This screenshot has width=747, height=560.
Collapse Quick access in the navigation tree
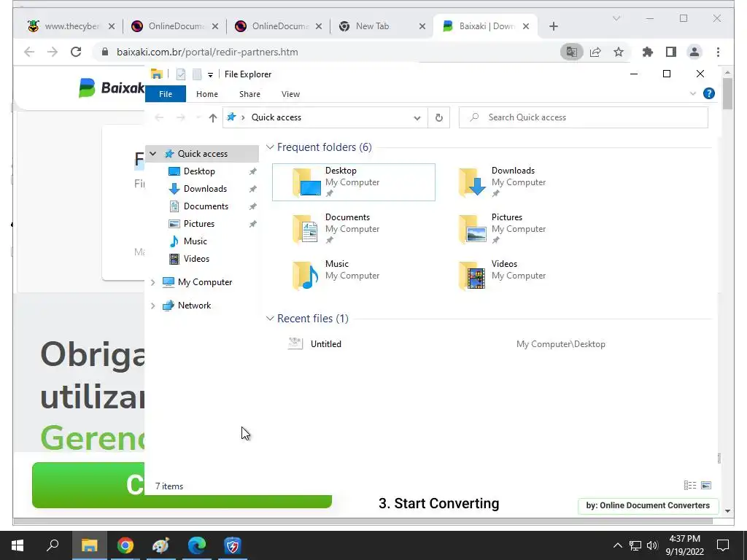tap(153, 154)
